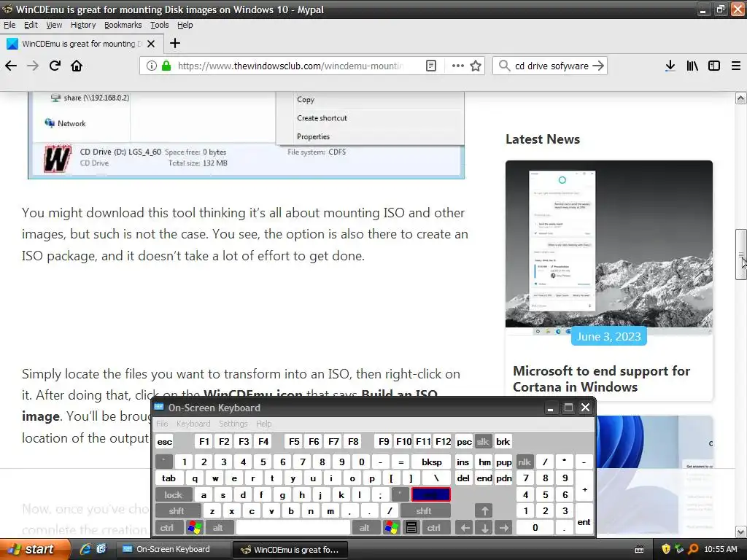Click the left Windows logo key on keyboard

click(195, 528)
